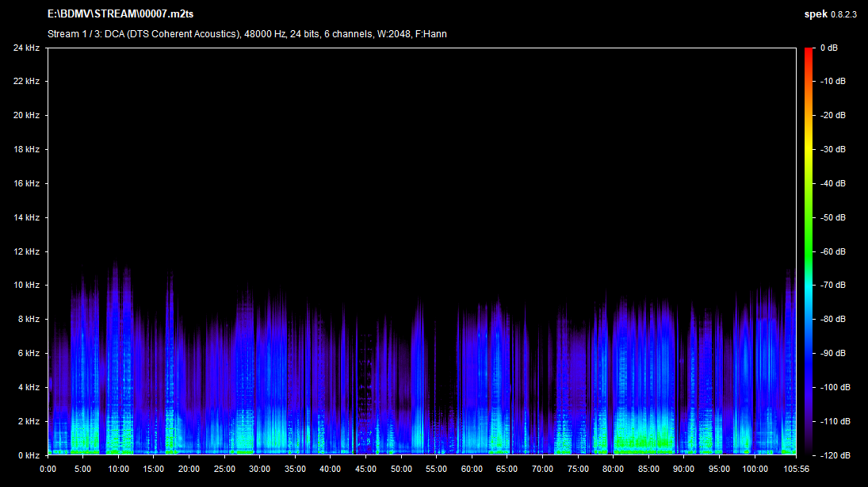
Task: Click the 18 kHz frequency axis label
Action: [x=25, y=149]
